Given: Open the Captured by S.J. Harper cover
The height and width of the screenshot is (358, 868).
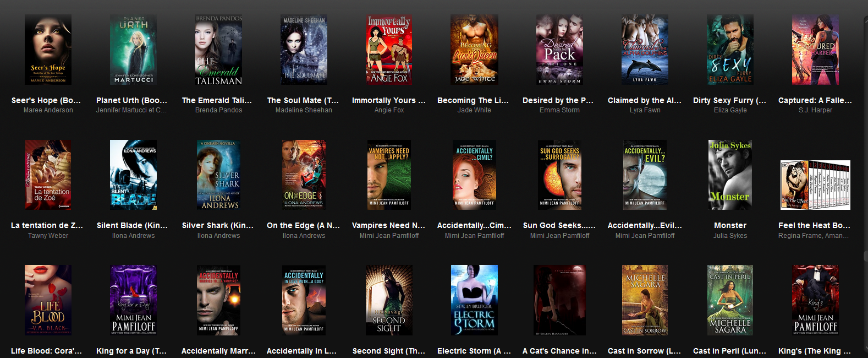Looking at the screenshot, I should pyautogui.click(x=815, y=50).
